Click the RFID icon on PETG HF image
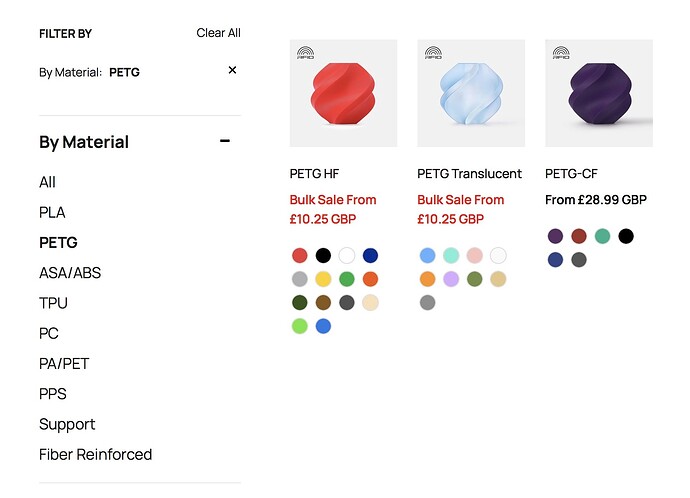This screenshot has width=690, height=498. tap(305, 53)
